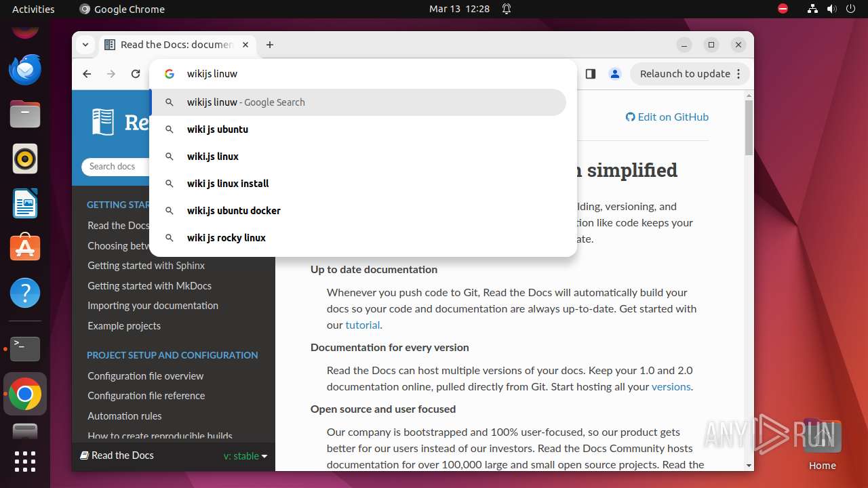Click in the address bar text

click(212, 74)
